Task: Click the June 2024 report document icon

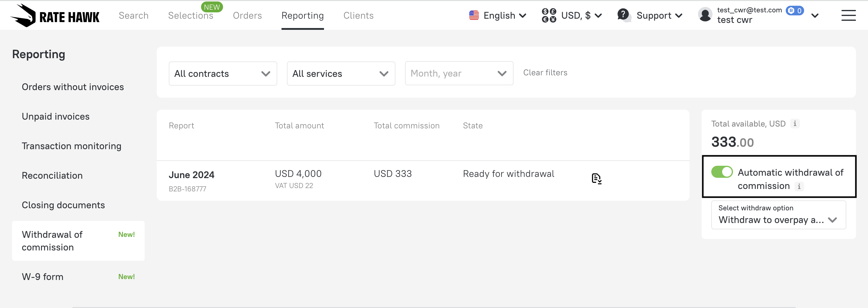Action: pyautogui.click(x=596, y=178)
